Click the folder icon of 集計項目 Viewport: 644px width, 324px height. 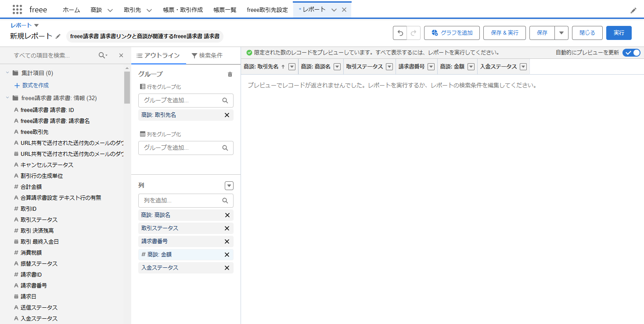[x=15, y=73]
